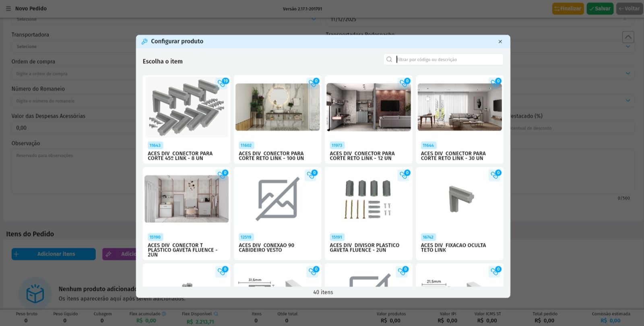The image size is (644, 326).
Task: Click the name 'CONEXAO 90 CABIDEIRO VESTO'
Action: click(x=266, y=248)
